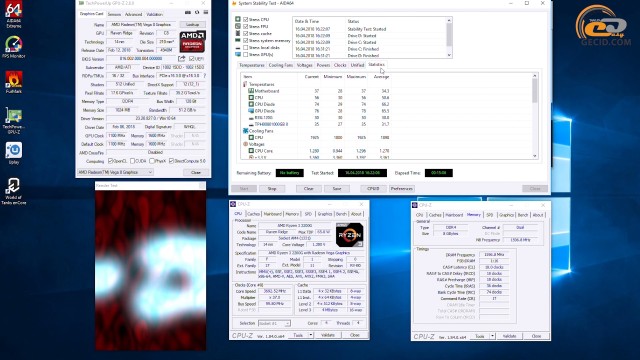Open the AIDA64 Extreme desktop icon
The image size is (640, 360).
[13, 15]
